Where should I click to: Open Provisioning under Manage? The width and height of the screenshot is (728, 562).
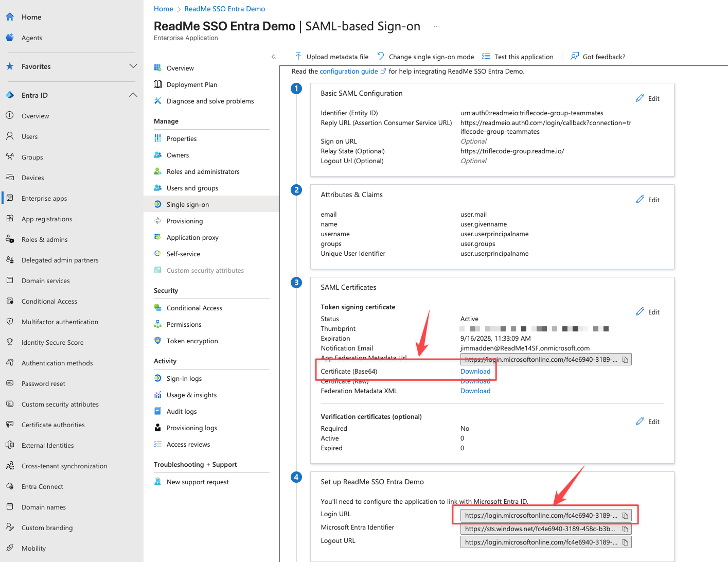pos(185,221)
